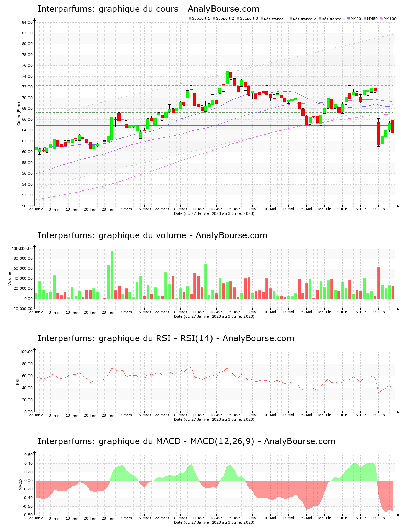The width and height of the screenshot is (412, 532).
Task: Select the Support 3 legend label
Action: 249,19
